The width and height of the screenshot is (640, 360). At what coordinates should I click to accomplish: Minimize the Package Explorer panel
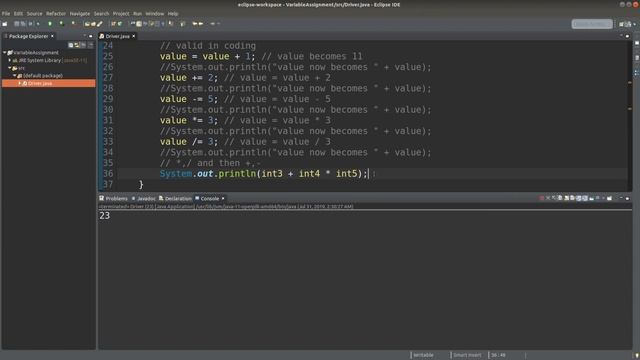point(84,36)
